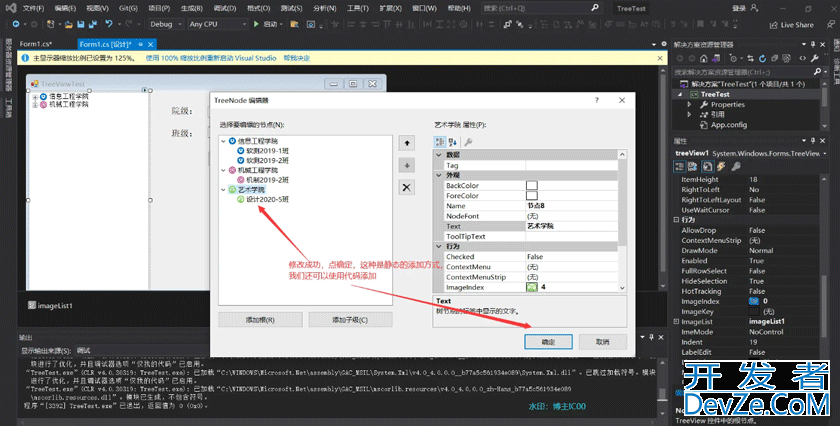Show events via lightning icon in Properties panel
The height and width of the screenshot is (426, 840).
(721, 167)
